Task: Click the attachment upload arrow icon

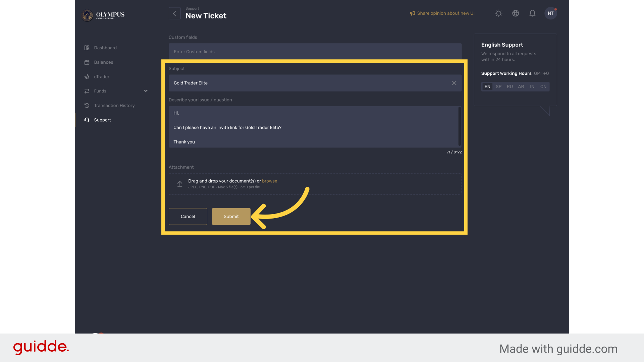Action: coord(180,184)
